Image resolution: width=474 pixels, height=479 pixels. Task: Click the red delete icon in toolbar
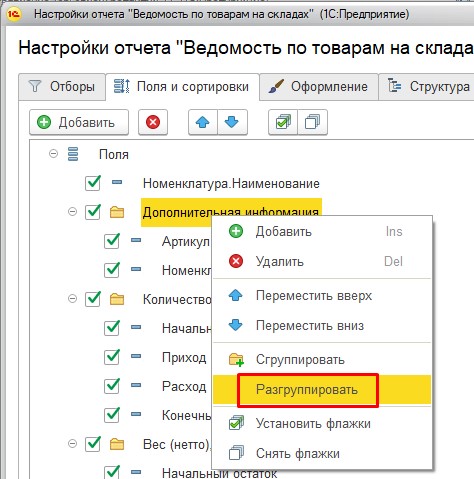(153, 122)
